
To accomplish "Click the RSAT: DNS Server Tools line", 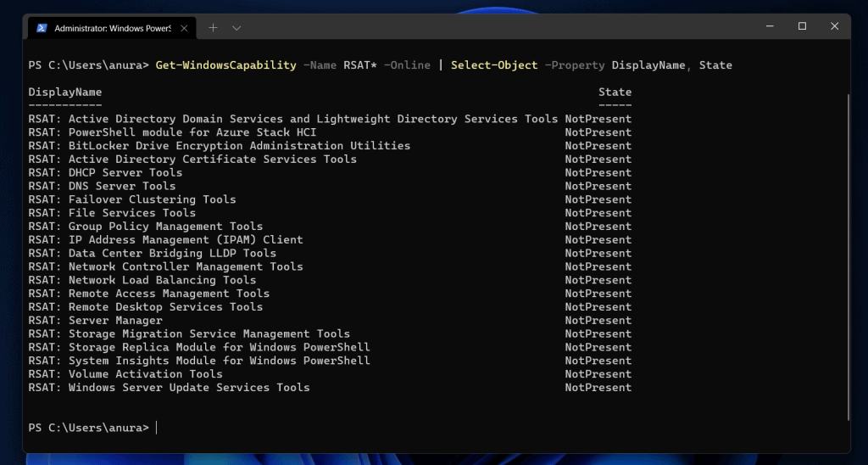I will (x=102, y=186).
